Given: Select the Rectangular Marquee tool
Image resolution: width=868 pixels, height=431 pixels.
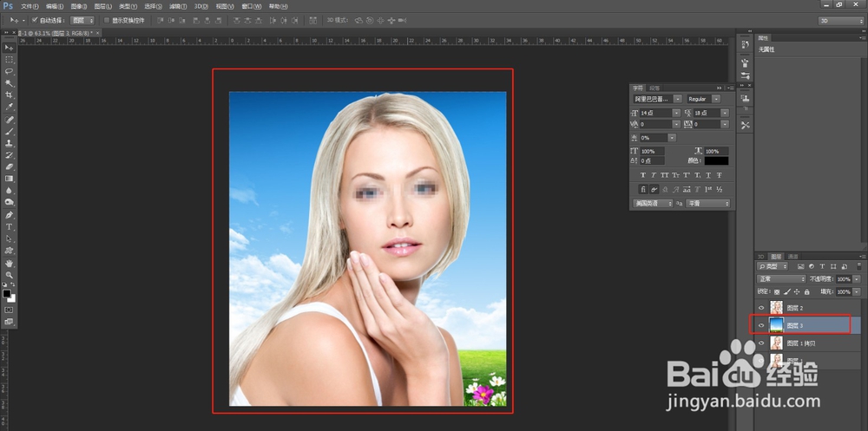Looking at the screenshot, I should pyautogui.click(x=9, y=60).
